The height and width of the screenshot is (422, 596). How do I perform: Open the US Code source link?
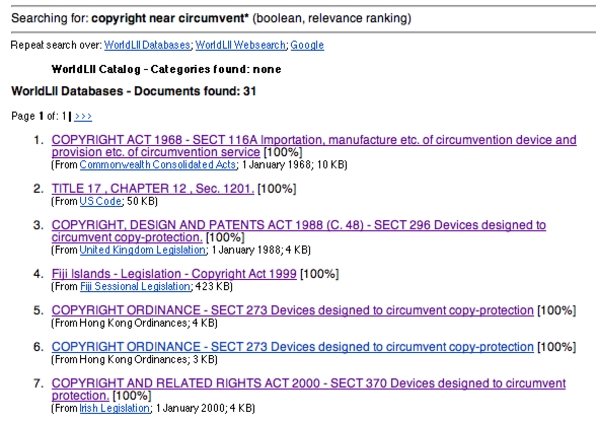coord(100,201)
